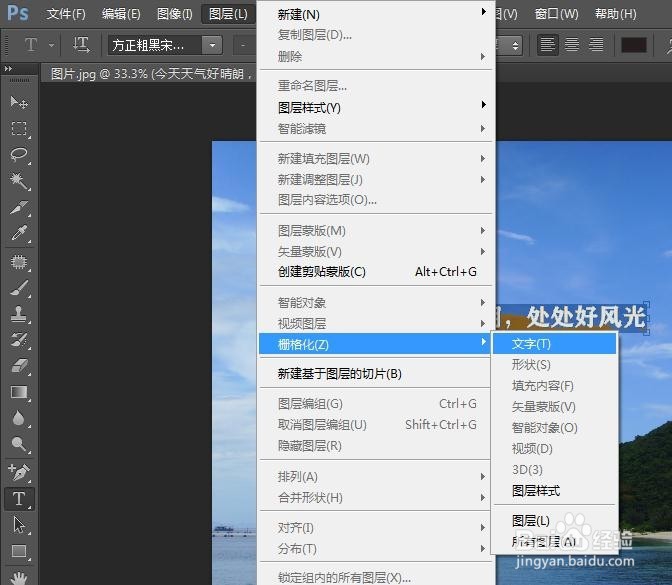Click 图层编组(G) menu entry

click(376, 404)
